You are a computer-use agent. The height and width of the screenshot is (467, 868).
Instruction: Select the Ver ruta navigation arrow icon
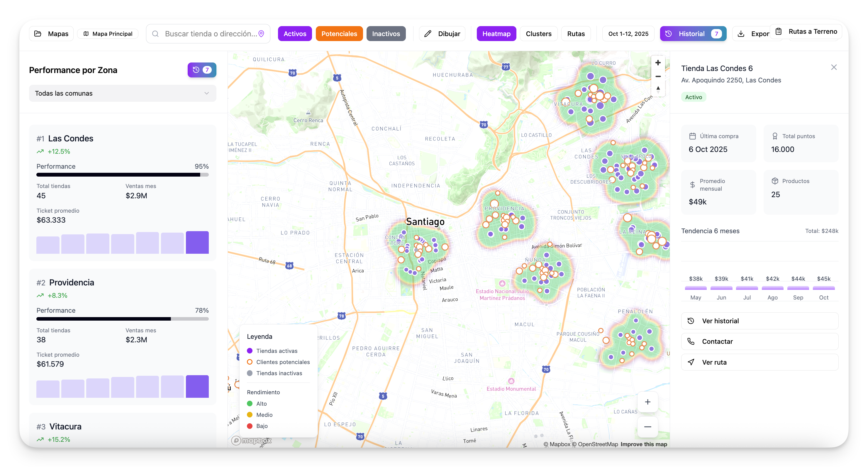(691, 362)
